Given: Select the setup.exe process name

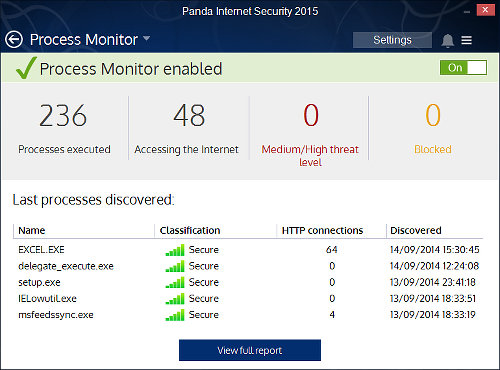Looking at the screenshot, I should tap(39, 283).
